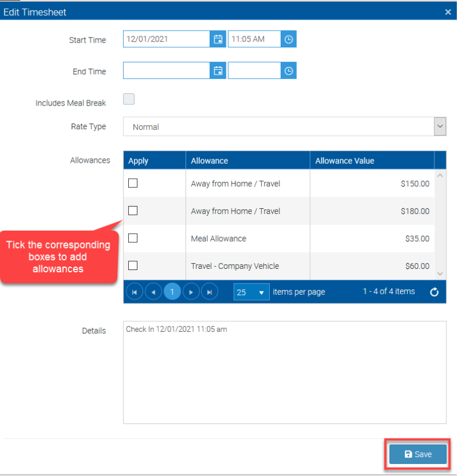This screenshot has height=476, width=458.
Task: Expand the Rate Type dropdown
Action: click(x=440, y=126)
